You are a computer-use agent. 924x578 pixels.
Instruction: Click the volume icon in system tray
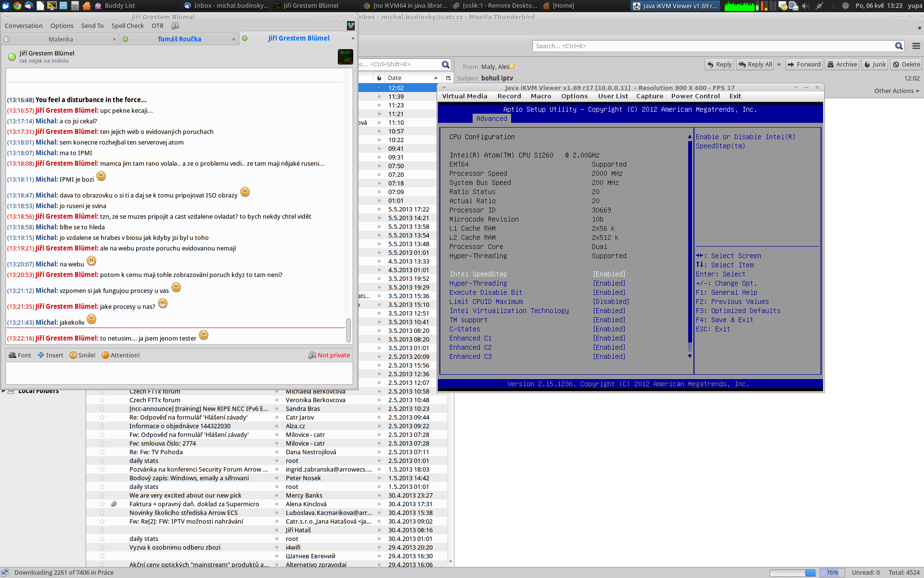pyautogui.click(x=805, y=6)
